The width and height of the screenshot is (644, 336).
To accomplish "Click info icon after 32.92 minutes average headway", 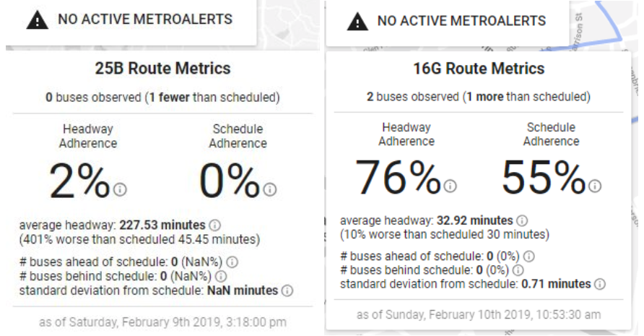I will tap(522, 220).
